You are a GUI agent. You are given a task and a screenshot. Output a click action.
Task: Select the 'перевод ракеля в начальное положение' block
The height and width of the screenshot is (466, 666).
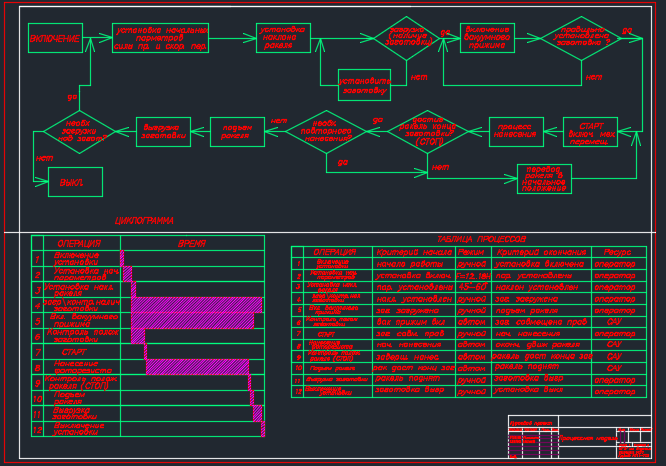click(544, 179)
